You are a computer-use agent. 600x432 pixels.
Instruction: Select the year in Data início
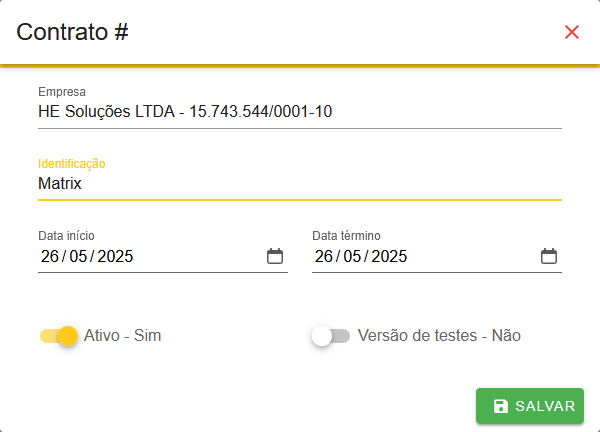[x=115, y=256]
